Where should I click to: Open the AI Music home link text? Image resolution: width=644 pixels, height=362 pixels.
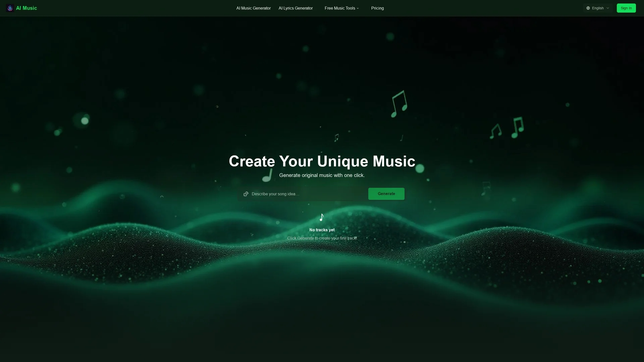point(26,8)
